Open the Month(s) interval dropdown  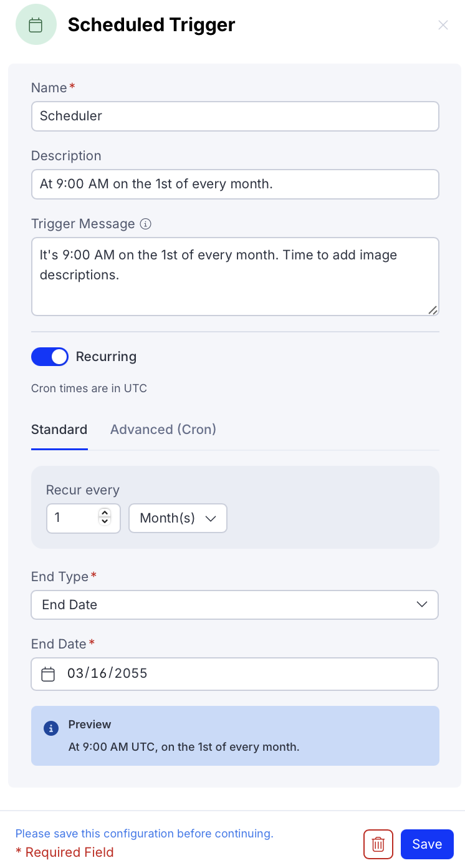[178, 518]
